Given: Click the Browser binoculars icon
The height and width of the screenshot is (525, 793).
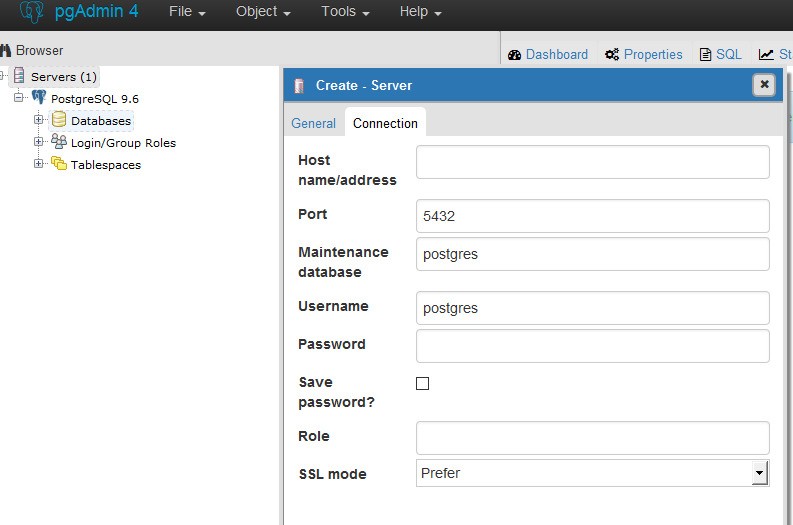Looking at the screenshot, I should click(6, 51).
